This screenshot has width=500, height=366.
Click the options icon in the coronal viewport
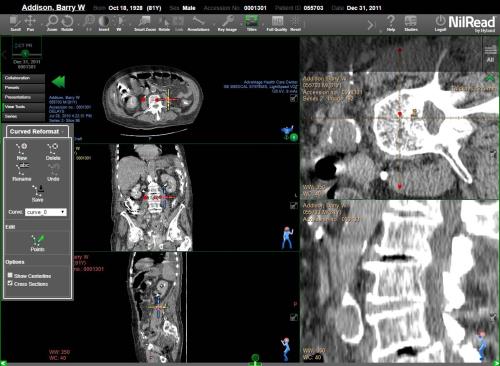(x=293, y=206)
